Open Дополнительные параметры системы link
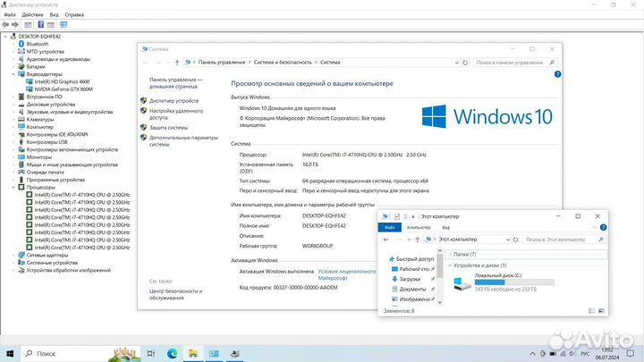Image resolution: width=644 pixels, height=362 pixels. pyautogui.click(x=183, y=141)
